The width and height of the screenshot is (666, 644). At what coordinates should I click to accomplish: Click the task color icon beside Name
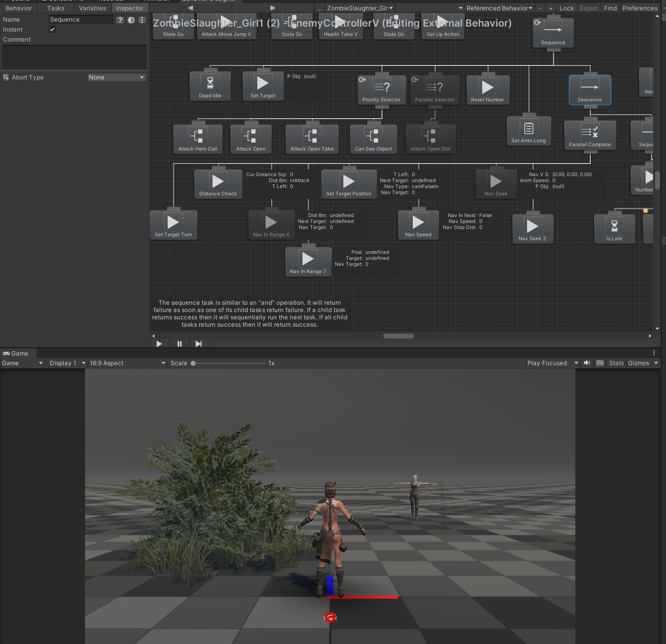[x=131, y=20]
